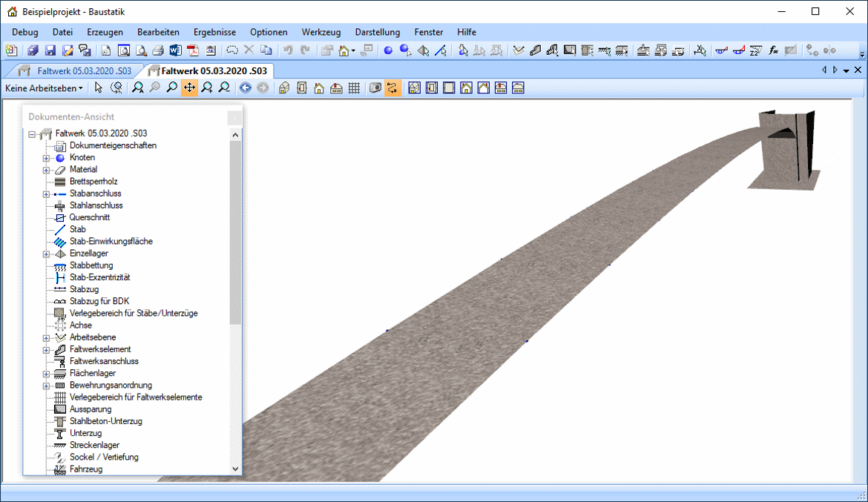868x502 pixels.
Task: Open the Ergebnisse menu
Action: (x=214, y=32)
